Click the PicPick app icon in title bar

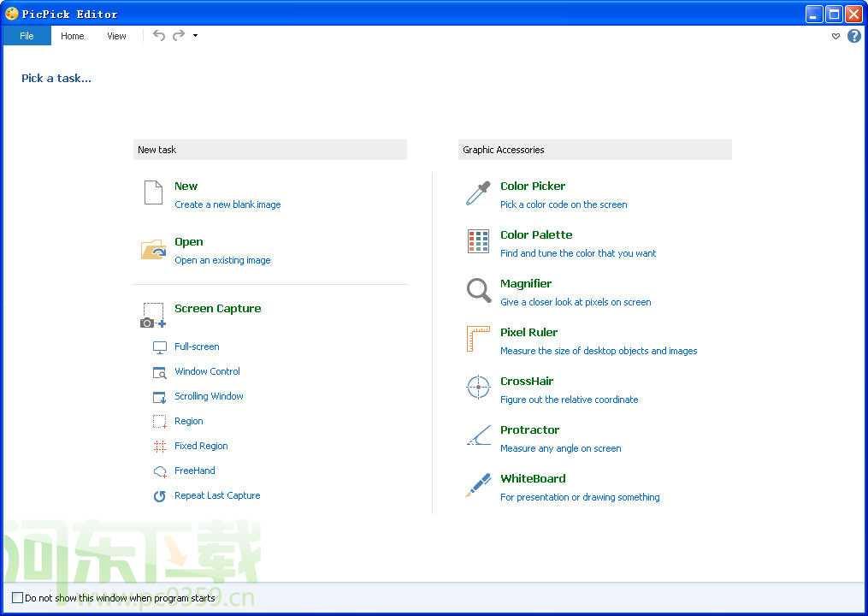(12, 14)
